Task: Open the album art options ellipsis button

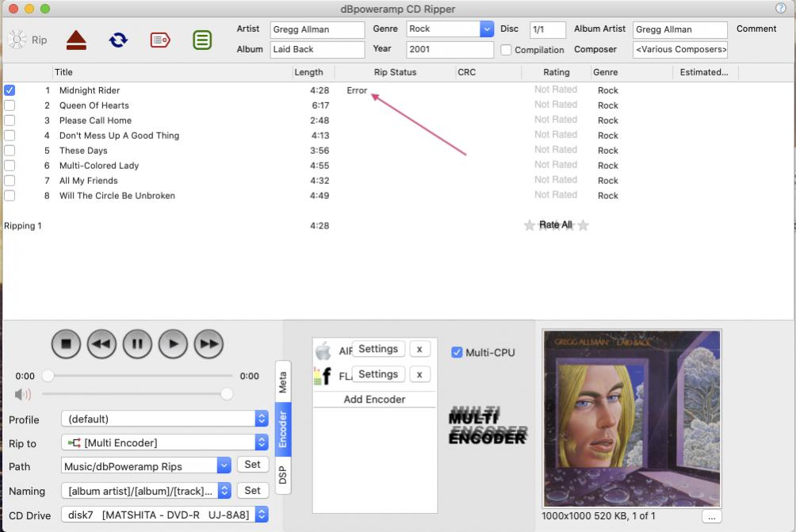Action: coord(712,516)
